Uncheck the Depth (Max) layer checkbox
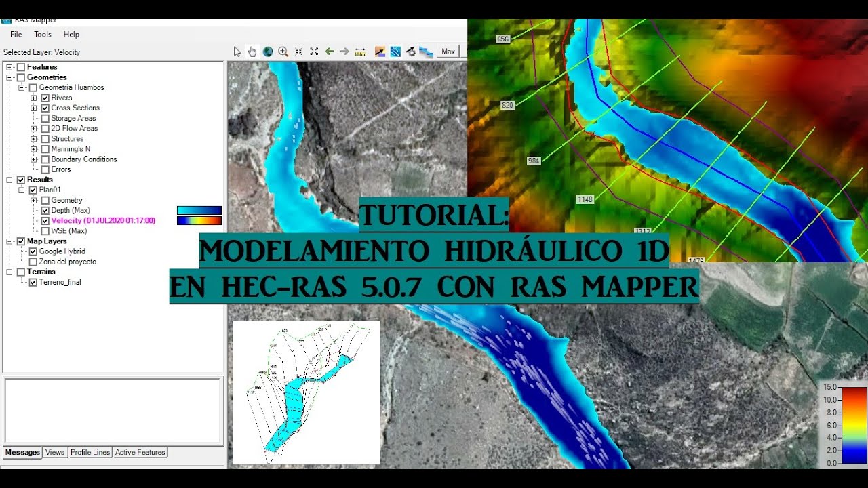 pyautogui.click(x=45, y=210)
